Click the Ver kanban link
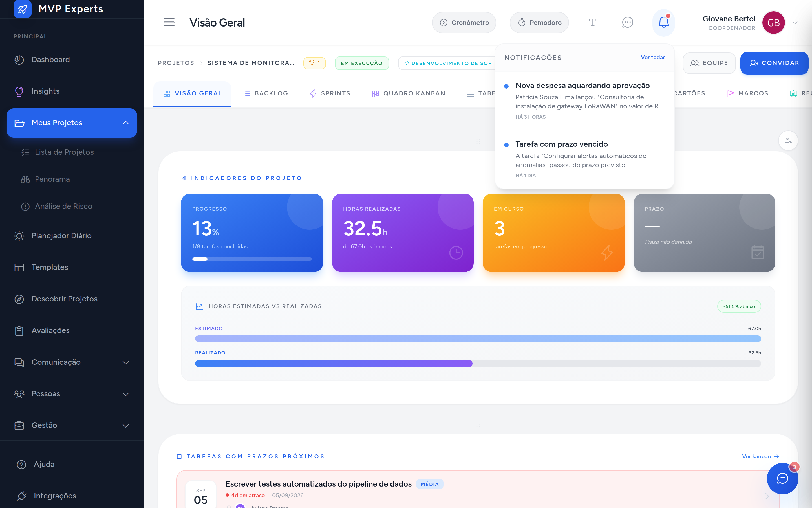Viewport: 812px width, 508px height. pyautogui.click(x=760, y=456)
